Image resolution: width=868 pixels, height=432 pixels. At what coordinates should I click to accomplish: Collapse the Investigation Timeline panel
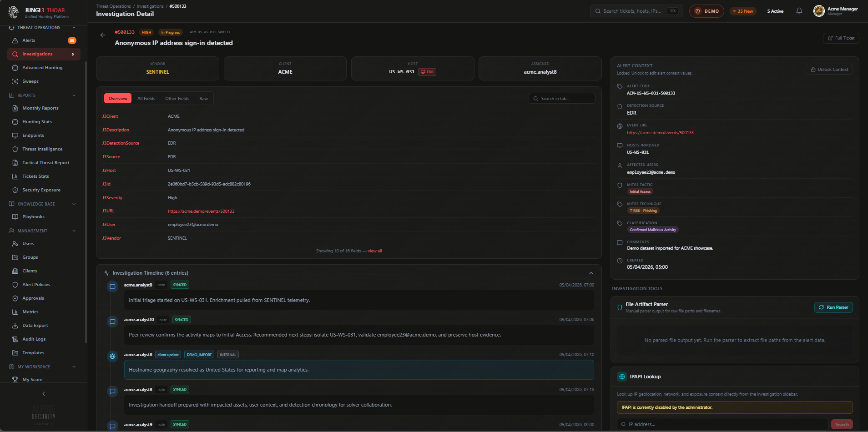(591, 273)
